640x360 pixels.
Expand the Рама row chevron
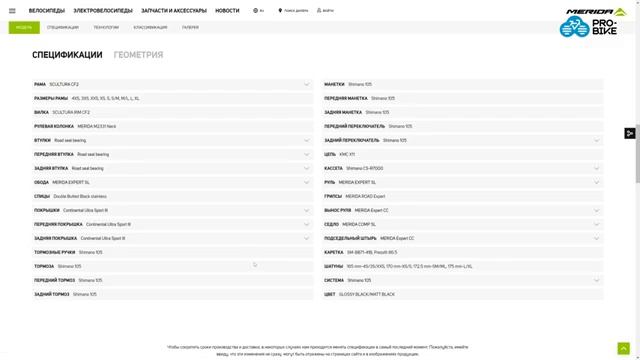pyautogui.click(x=307, y=84)
